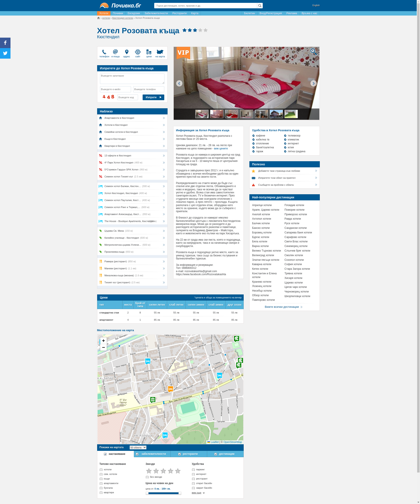Check the 'паркинг' amenity checkbox
Screen dimensions: 420x504
point(193,470)
